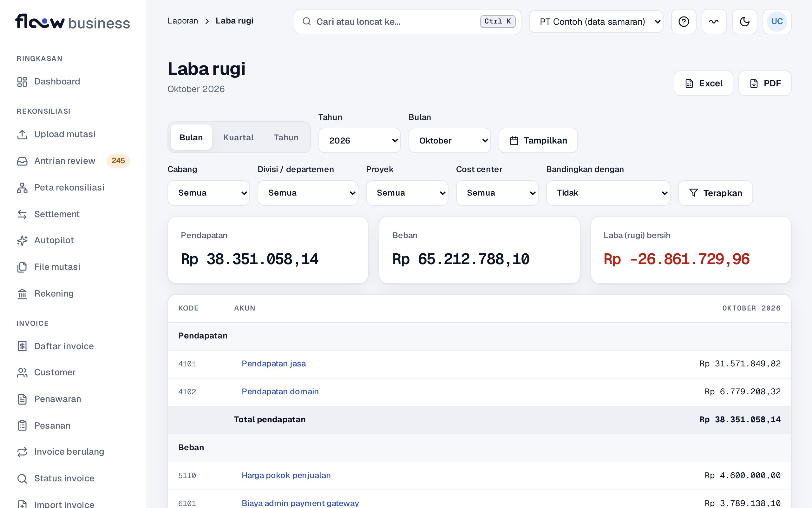
Task: Click the Tampilkan button
Action: [x=538, y=140]
